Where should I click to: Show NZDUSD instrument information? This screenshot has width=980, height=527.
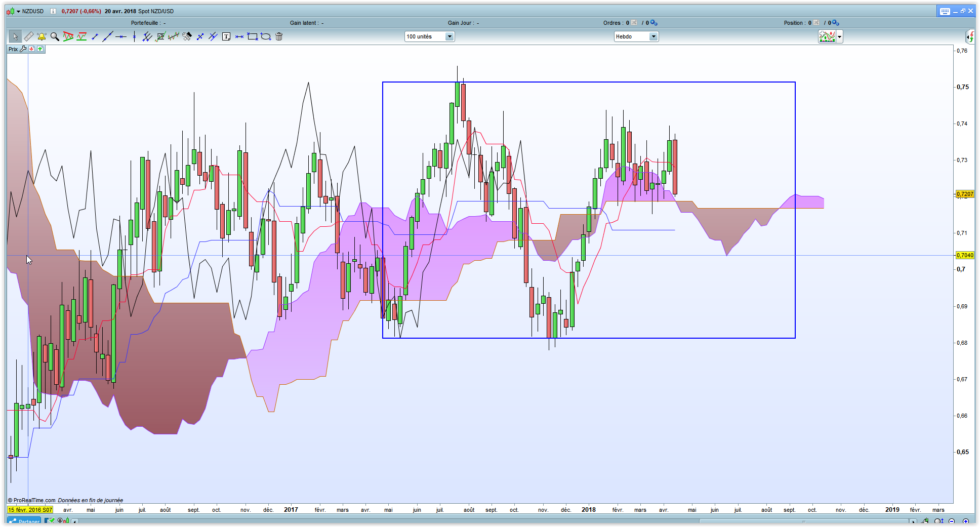[53, 11]
